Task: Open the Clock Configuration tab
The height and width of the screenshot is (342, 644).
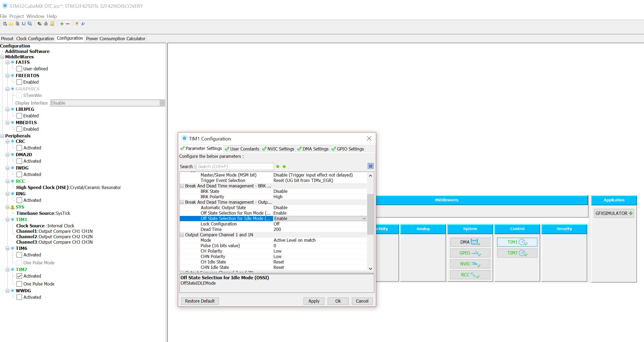Action: coord(35,39)
